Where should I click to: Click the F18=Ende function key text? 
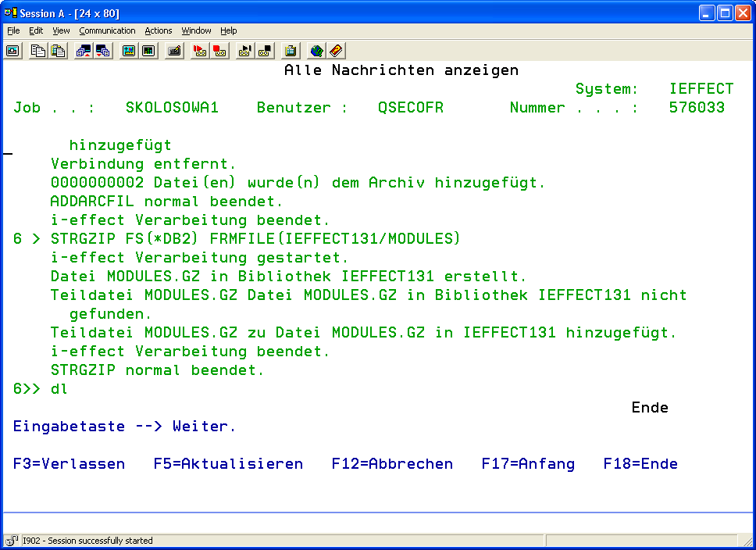click(640, 464)
